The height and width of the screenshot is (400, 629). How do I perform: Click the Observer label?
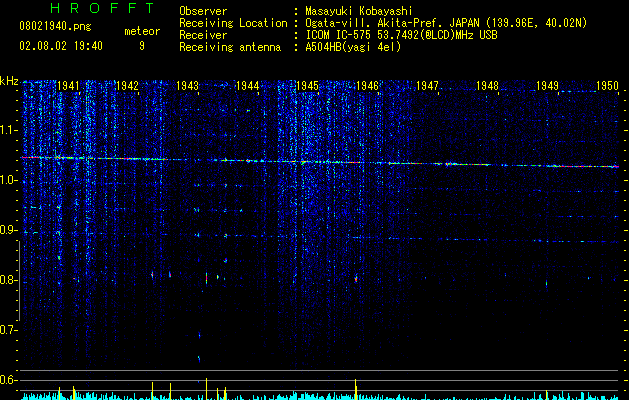203,11
